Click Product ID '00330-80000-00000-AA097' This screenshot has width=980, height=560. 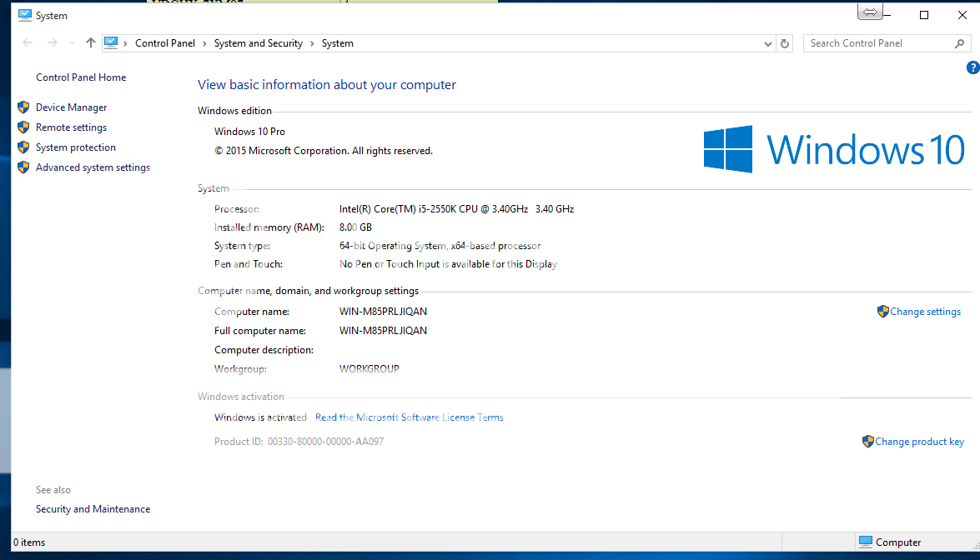325,442
